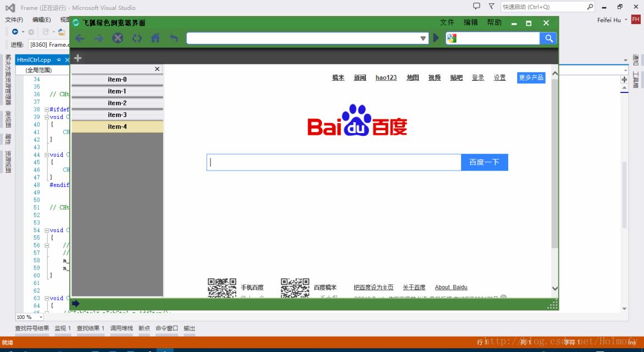644x352 pixels.
Task: Open Visual Studio 编辑(E) menu
Action: pyautogui.click(x=41, y=19)
